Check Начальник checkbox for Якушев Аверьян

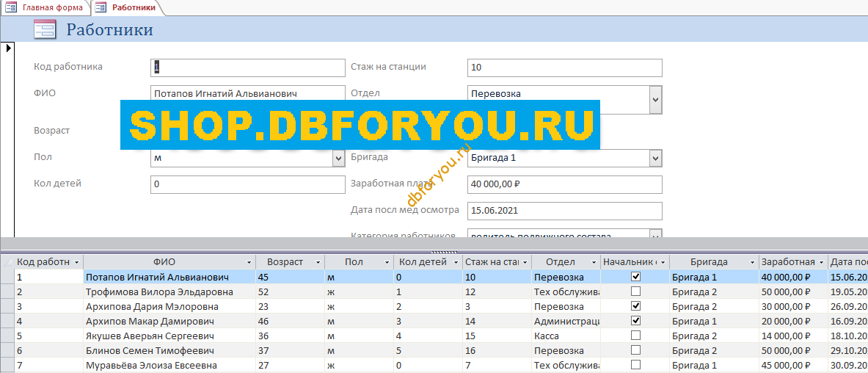[x=636, y=336]
